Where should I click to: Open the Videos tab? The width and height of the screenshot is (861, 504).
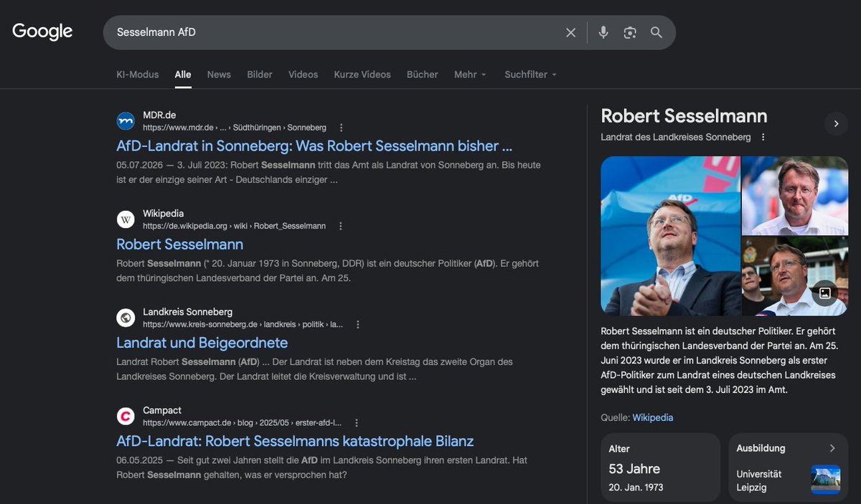303,75
